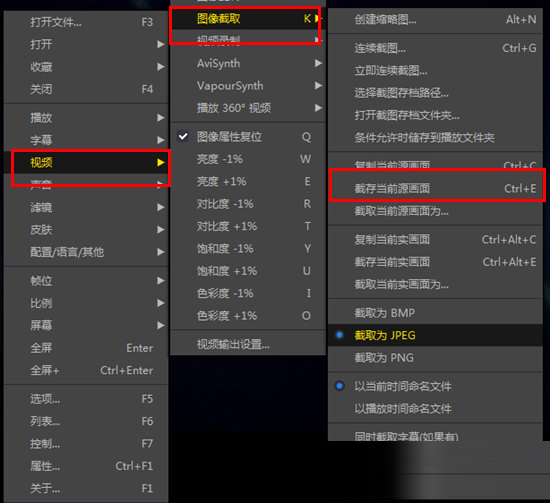Choose 打开截图存档文件夹... entry
This screenshot has width=550, height=503.
pos(435,115)
